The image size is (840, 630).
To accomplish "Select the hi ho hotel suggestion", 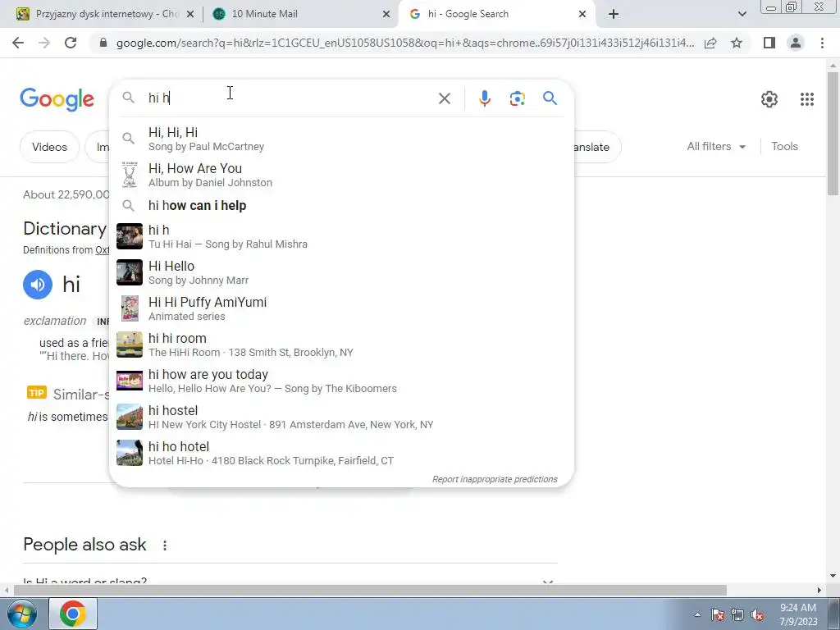I will [341, 453].
